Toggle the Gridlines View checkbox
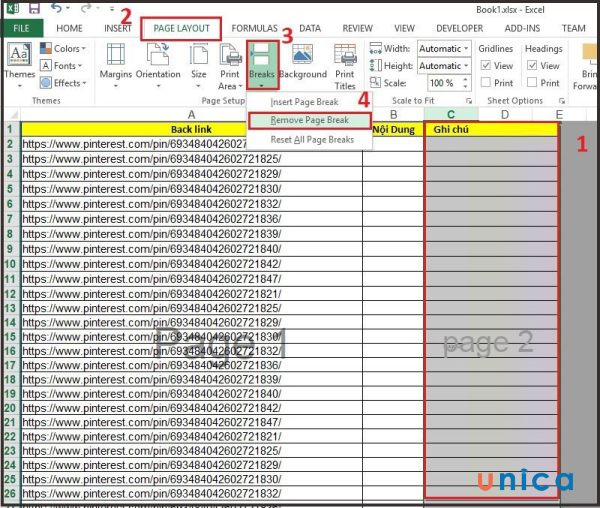 tap(486, 65)
